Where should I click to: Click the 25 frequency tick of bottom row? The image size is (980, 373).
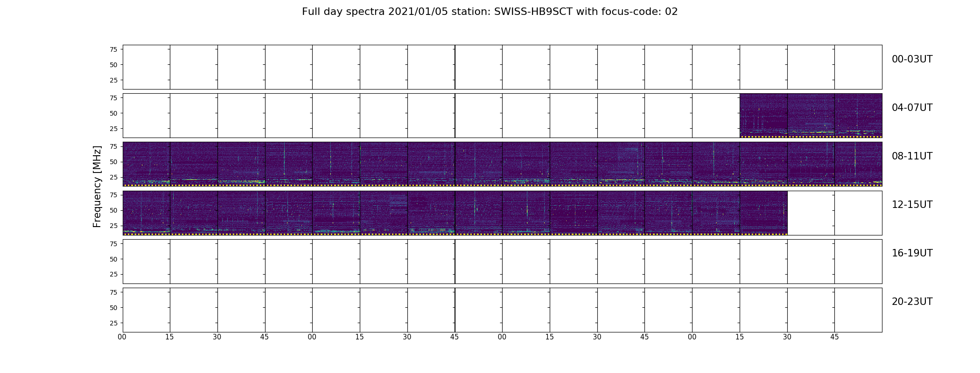(x=113, y=323)
